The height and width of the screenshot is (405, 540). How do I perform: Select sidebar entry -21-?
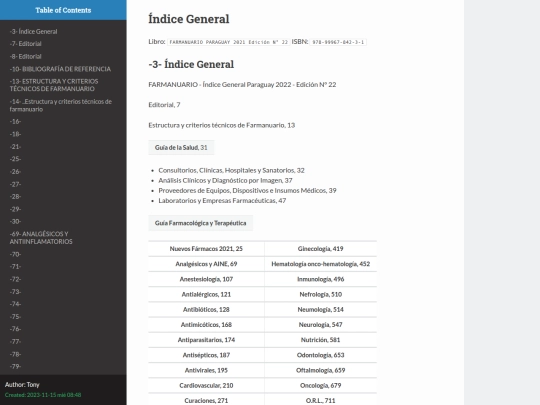click(15, 146)
